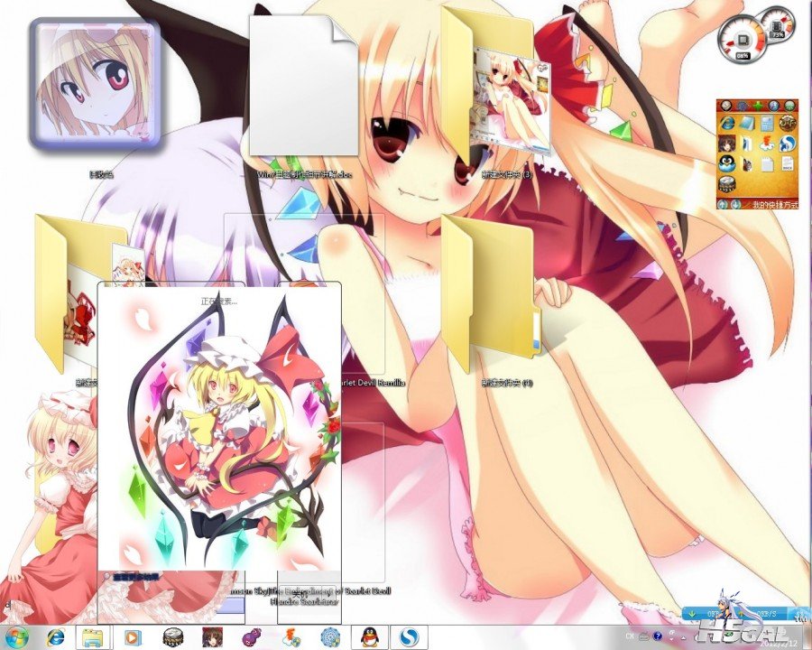Launch Windows Media Player from the taskbar
This screenshot has width=812, height=650.
click(132, 636)
